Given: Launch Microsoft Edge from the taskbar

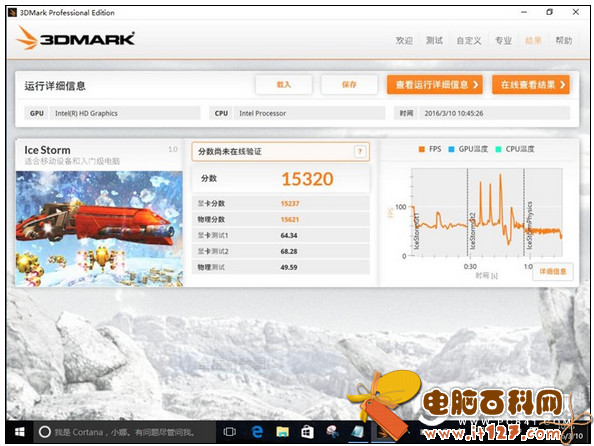Looking at the screenshot, I should 257,432.
